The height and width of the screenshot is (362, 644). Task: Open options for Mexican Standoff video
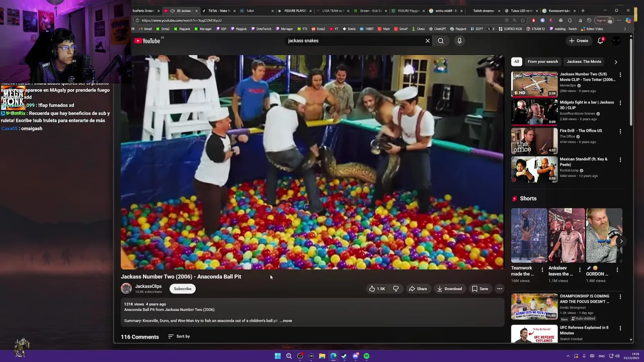tap(620, 160)
